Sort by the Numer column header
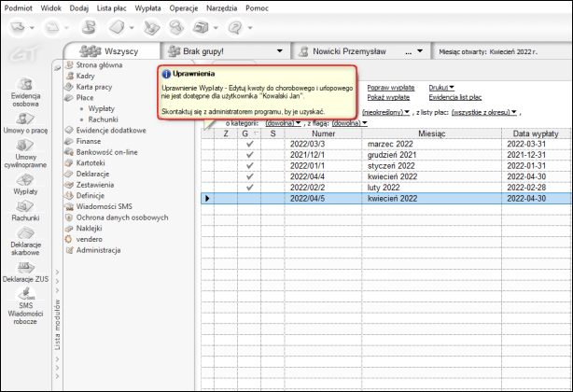This screenshot has height=392, width=573. (323, 133)
